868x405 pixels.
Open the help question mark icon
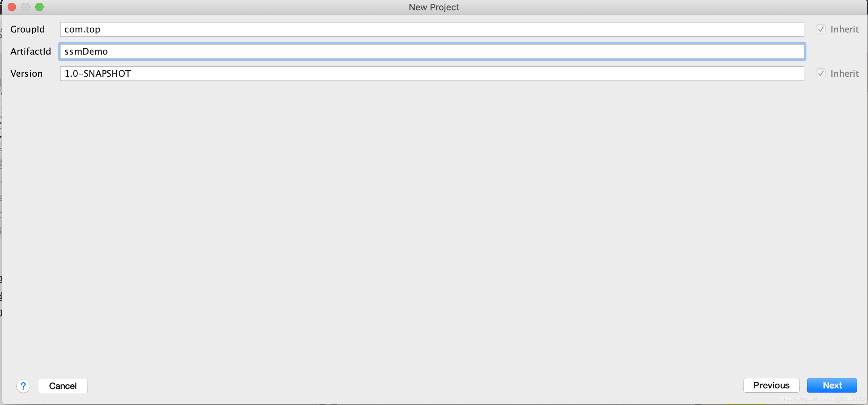23,386
